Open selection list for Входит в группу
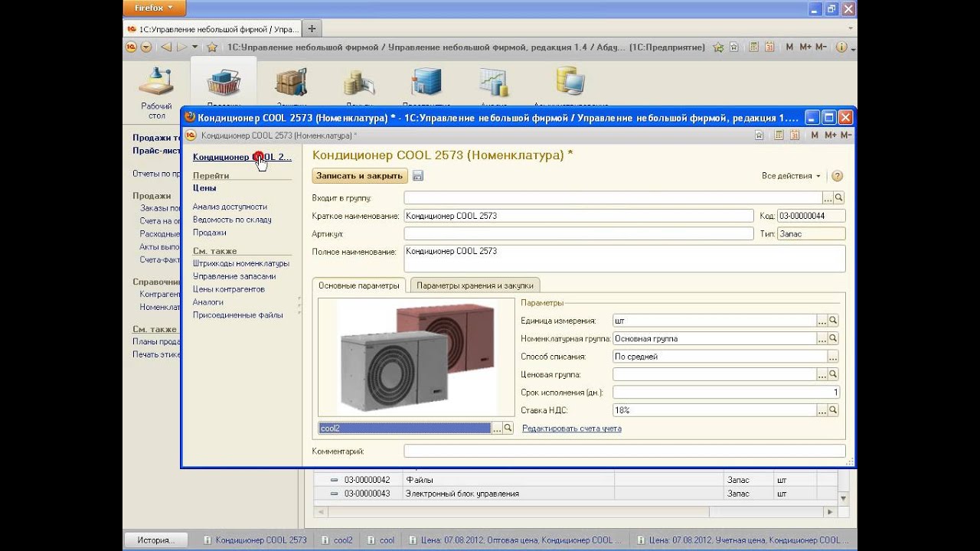 (828, 198)
